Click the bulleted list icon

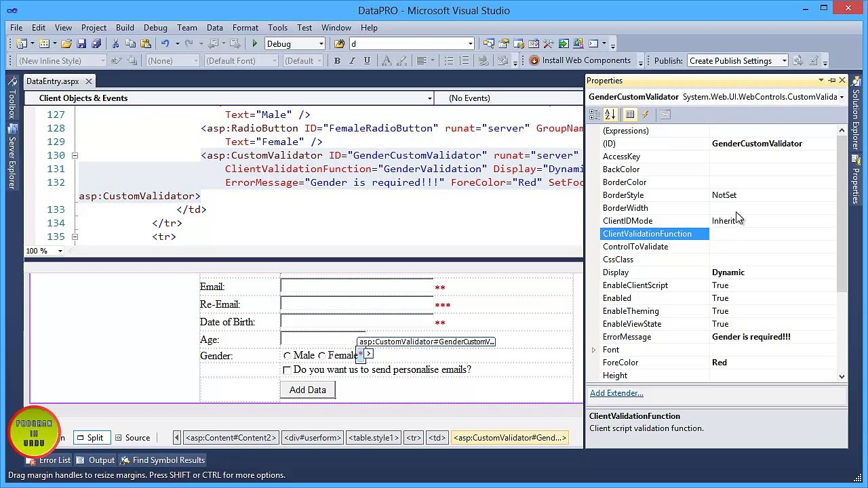click(x=449, y=61)
